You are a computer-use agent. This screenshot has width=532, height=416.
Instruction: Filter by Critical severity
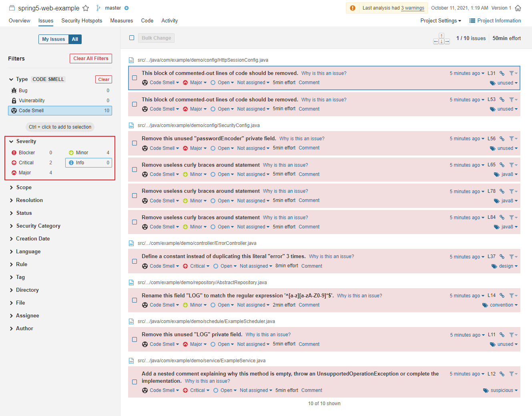click(26, 163)
